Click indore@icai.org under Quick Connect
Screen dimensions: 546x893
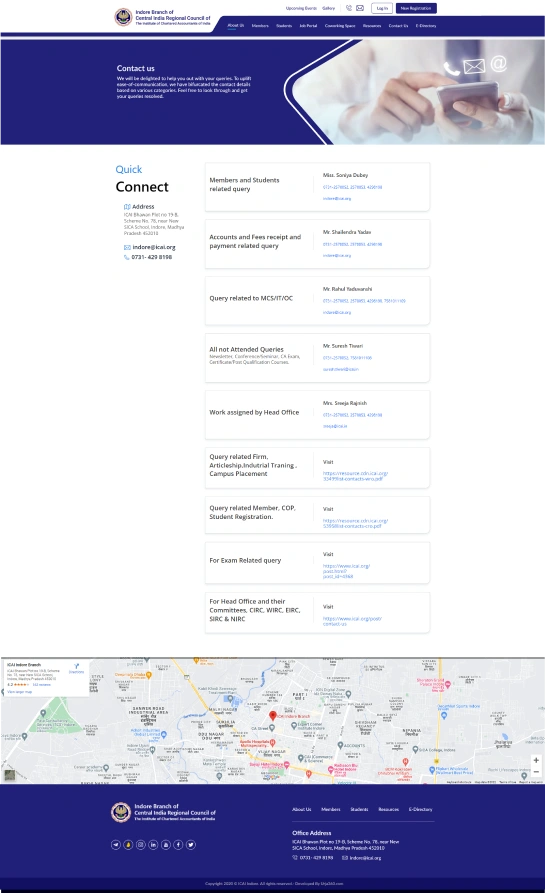click(154, 247)
